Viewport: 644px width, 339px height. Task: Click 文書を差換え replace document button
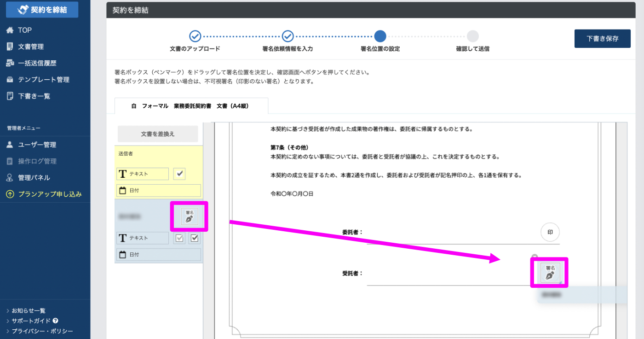[158, 134]
